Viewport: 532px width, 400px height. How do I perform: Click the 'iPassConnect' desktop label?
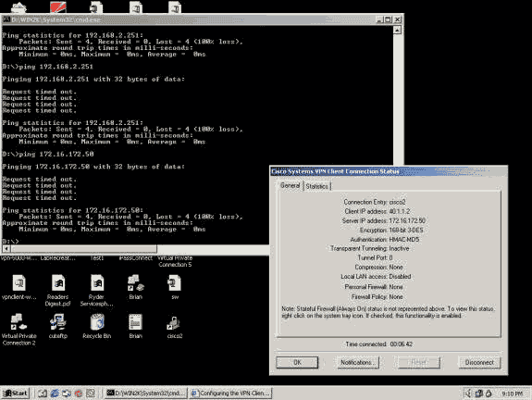[x=136, y=258]
